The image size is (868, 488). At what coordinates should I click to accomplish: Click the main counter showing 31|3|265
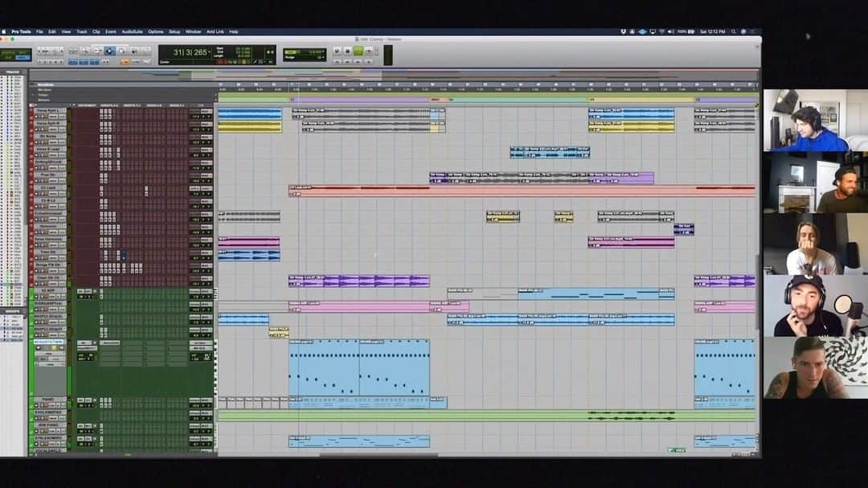click(190, 52)
